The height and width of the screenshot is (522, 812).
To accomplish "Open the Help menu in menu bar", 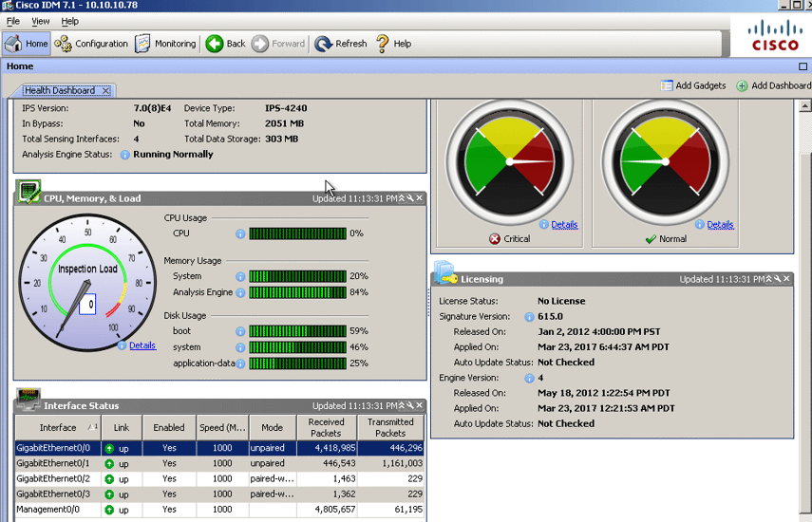I will [x=69, y=21].
